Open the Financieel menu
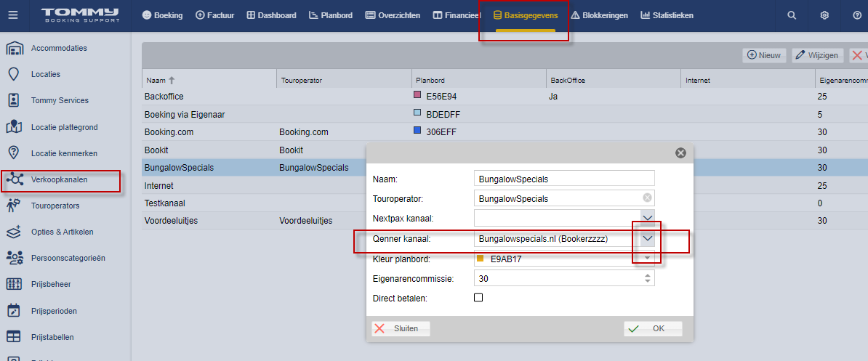868x361 pixels. (457, 15)
